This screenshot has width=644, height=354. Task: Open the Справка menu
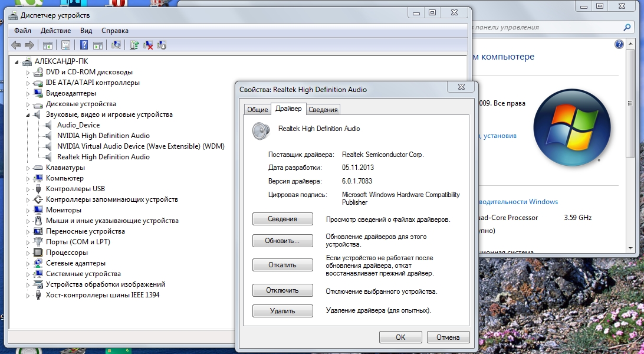click(x=114, y=31)
